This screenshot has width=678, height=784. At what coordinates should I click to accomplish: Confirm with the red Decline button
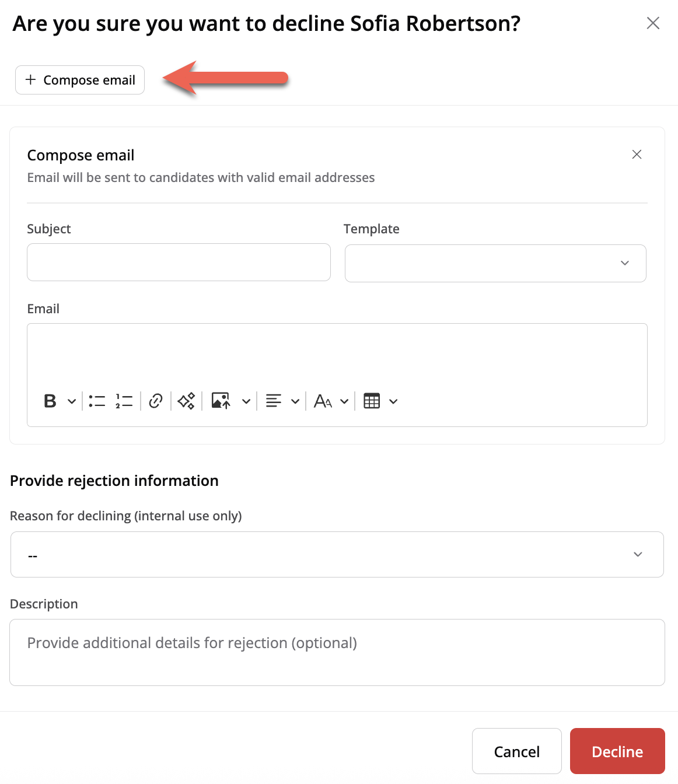point(617,751)
